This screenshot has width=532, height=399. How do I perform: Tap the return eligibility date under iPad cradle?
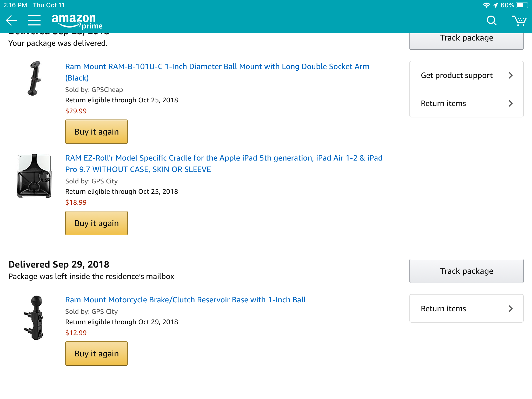[122, 191]
